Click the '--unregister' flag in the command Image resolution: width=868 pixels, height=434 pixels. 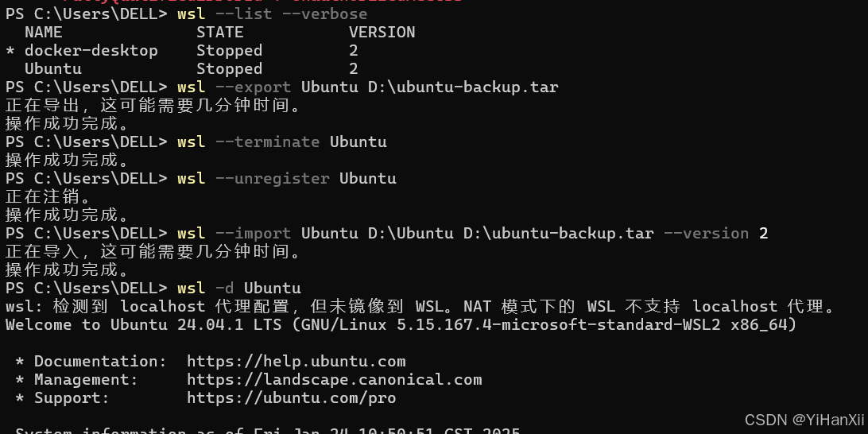(273, 178)
